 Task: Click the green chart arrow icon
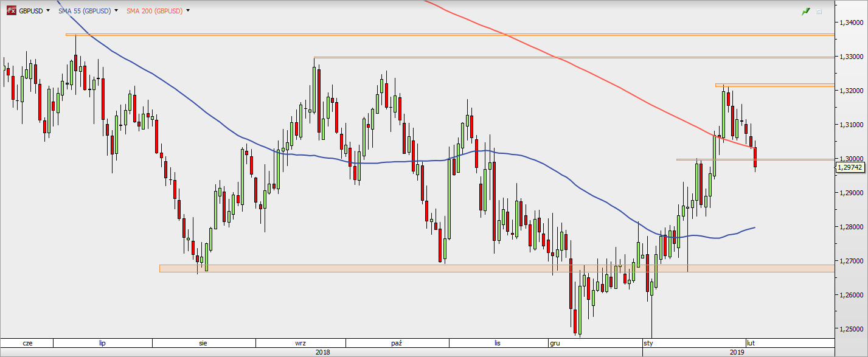click(807, 11)
